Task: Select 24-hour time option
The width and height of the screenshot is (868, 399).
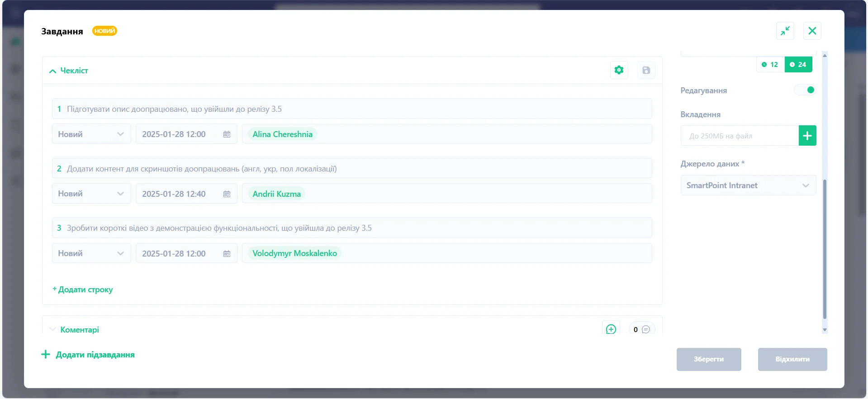Action: coord(798,64)
